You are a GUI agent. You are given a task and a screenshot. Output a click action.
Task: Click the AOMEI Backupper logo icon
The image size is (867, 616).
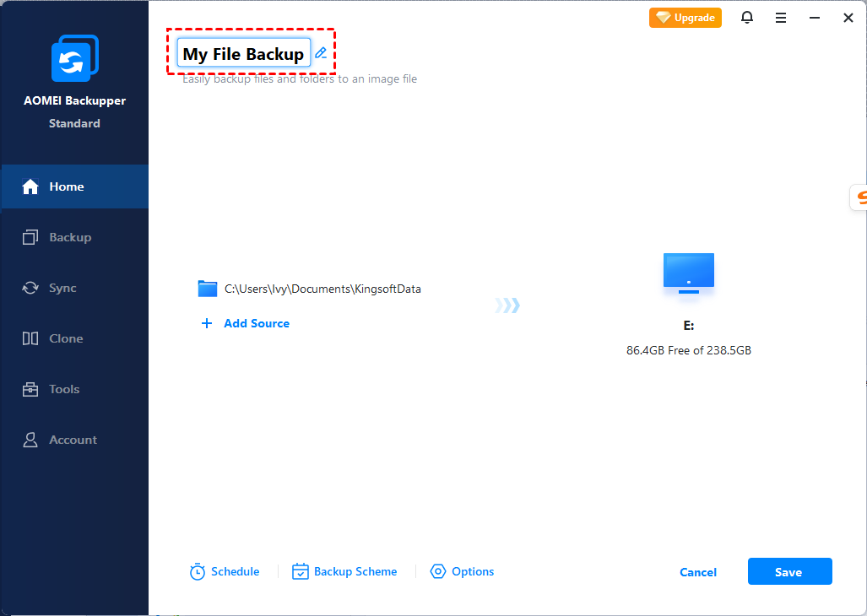[x=74, y=58]
